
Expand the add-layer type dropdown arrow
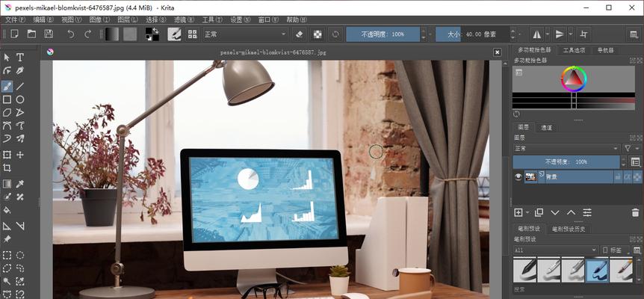point(527,212)
